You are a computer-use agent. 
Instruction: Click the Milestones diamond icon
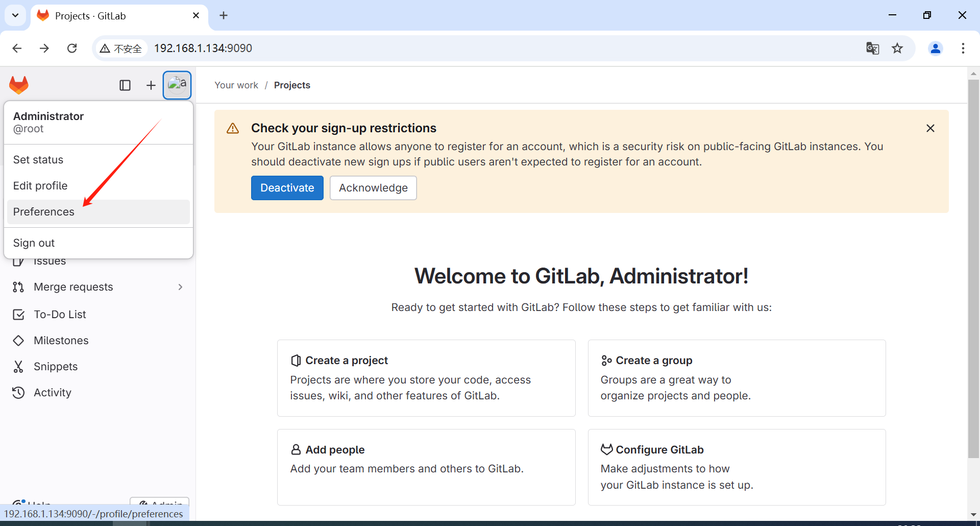coord(18,341)
